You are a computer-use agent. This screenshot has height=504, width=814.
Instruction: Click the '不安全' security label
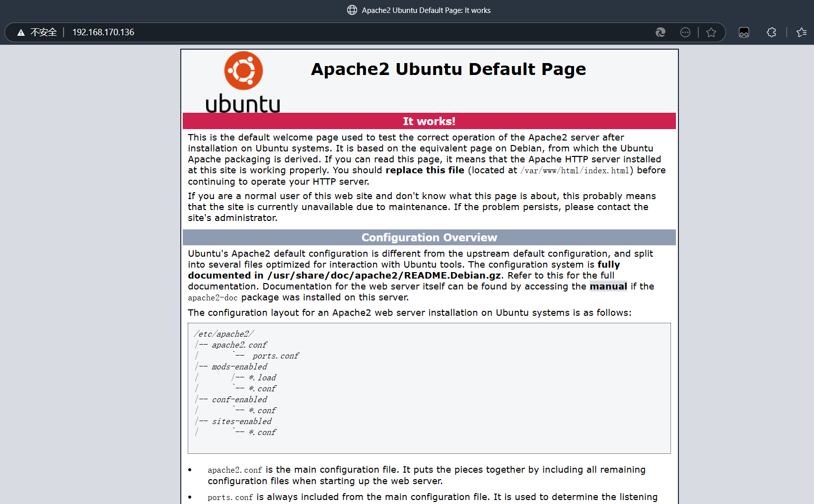(44, 32)
